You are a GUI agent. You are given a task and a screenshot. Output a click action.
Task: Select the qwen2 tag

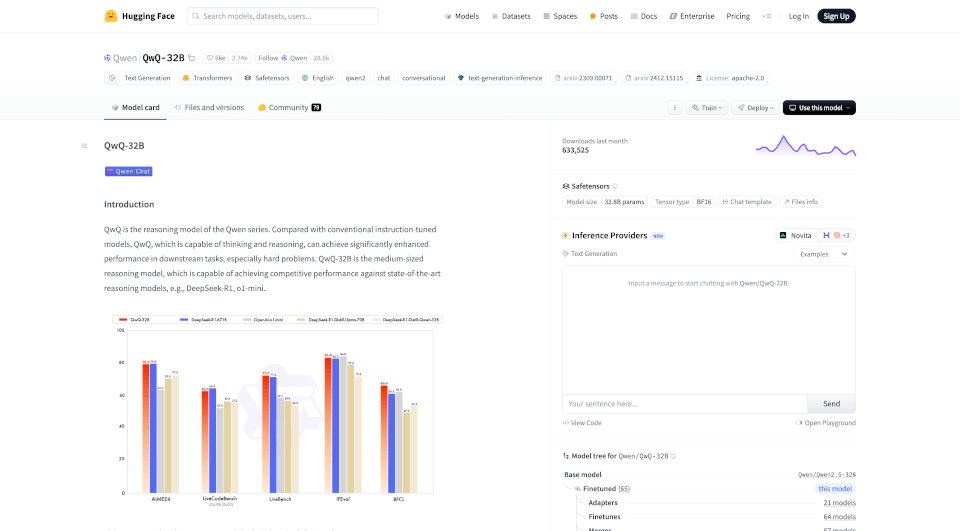tap(355, 78)
